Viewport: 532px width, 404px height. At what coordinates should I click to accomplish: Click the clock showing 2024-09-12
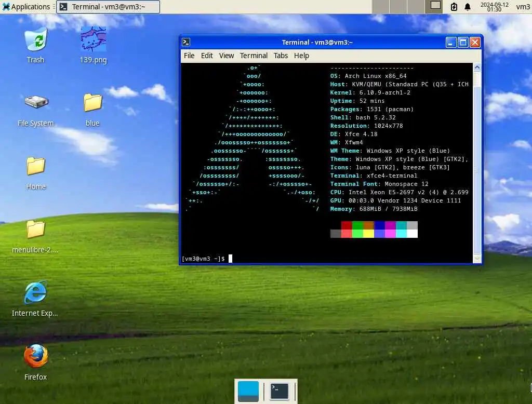[495, 7]
